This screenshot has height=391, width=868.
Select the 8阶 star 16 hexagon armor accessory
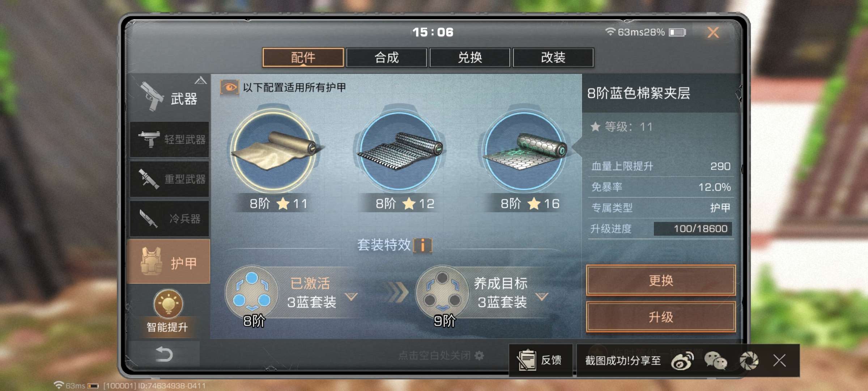(524, 150)
